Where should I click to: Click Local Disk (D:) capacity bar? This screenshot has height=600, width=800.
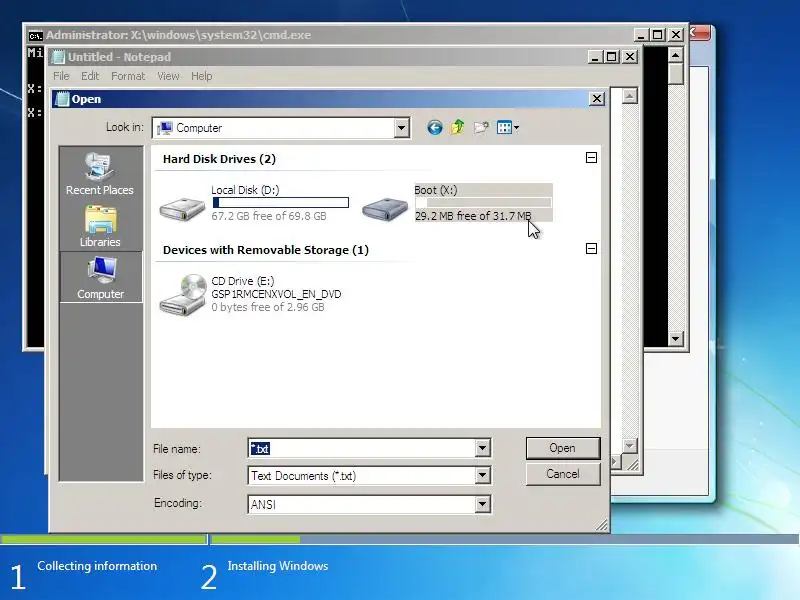[x=281, y=203]
